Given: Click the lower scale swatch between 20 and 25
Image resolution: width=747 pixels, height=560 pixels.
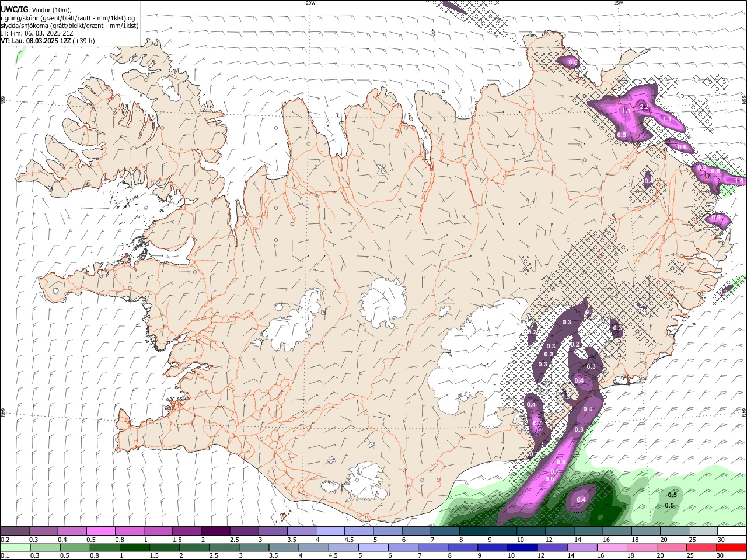Looking at the screenshot, I should tap(671, 547).
